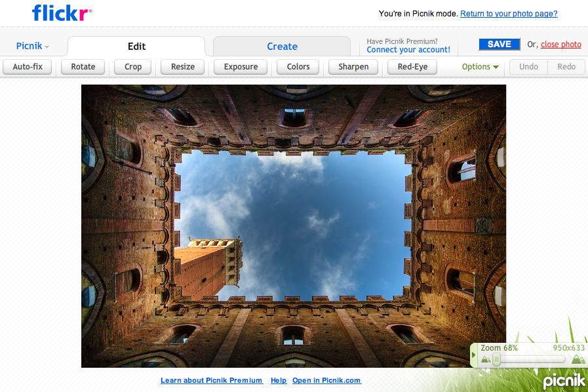Collapse the zoom panel with its arrow
Viewport: 588px width, 392px height.
tap(473, 355)
